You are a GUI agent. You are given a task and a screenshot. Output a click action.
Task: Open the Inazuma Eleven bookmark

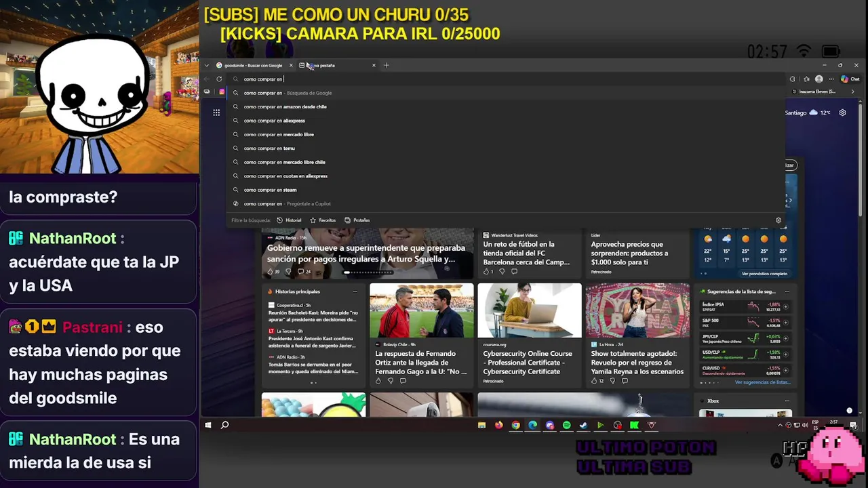814,91
